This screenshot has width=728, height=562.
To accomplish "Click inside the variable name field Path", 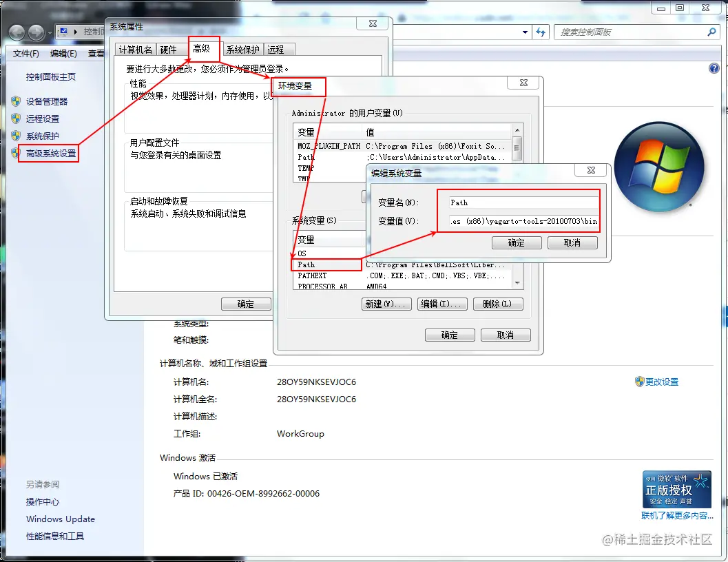I will click(523, 202).
